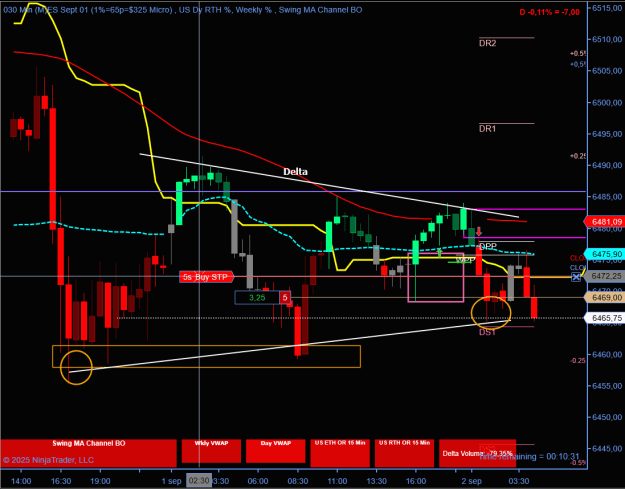Screen dimensions: 625x489
Task: Click the Delta trendline text label
Action: 295,172
